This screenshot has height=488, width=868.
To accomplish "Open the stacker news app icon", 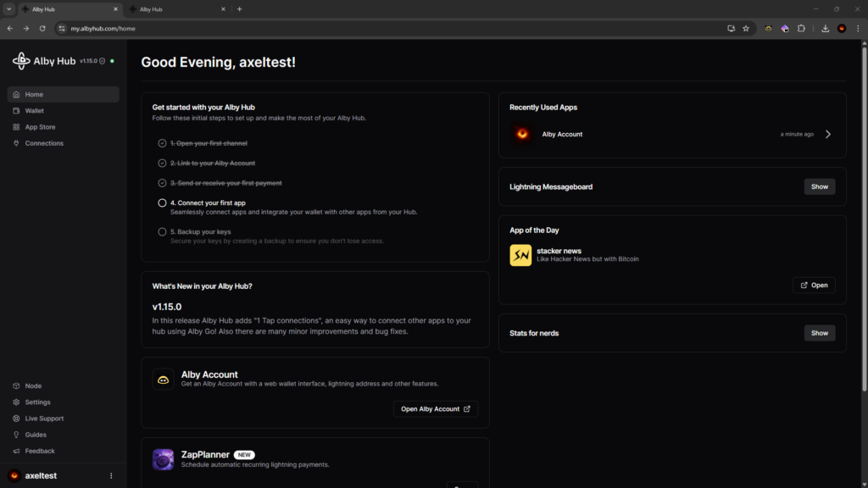I will pos(520,255).
